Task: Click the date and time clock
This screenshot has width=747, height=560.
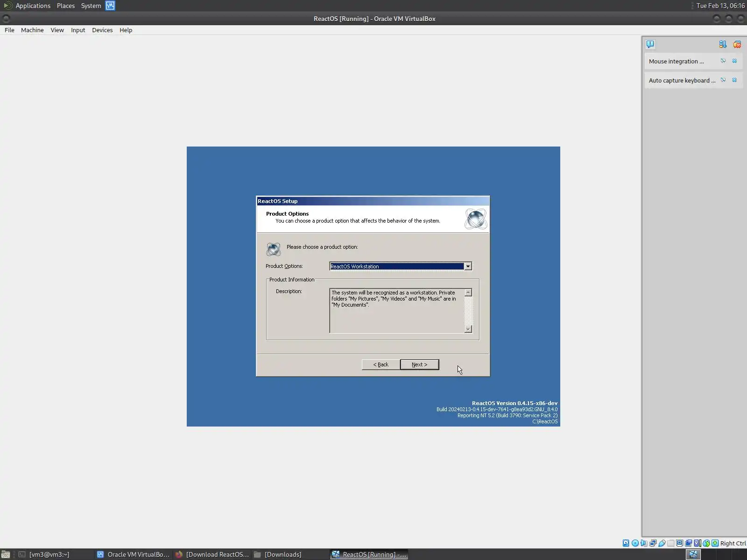Action: pyautogui.click(x=720, y=6)
